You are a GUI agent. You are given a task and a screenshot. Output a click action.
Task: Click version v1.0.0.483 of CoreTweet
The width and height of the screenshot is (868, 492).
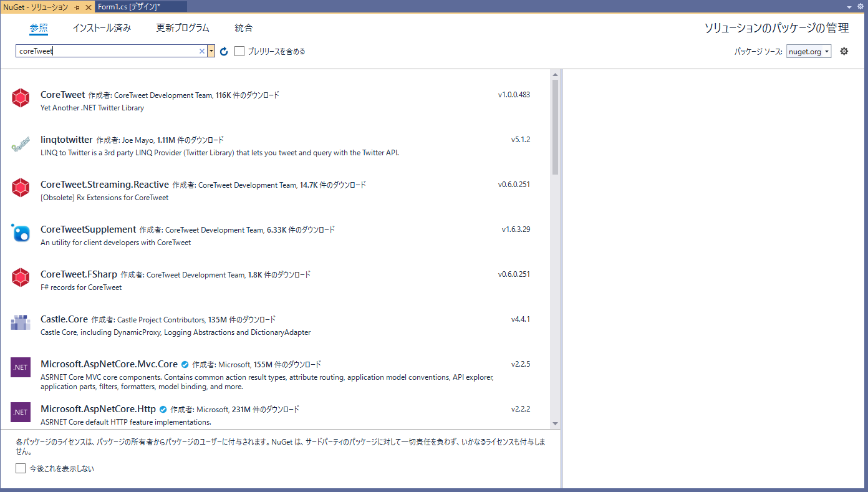[x=514, y=95]
